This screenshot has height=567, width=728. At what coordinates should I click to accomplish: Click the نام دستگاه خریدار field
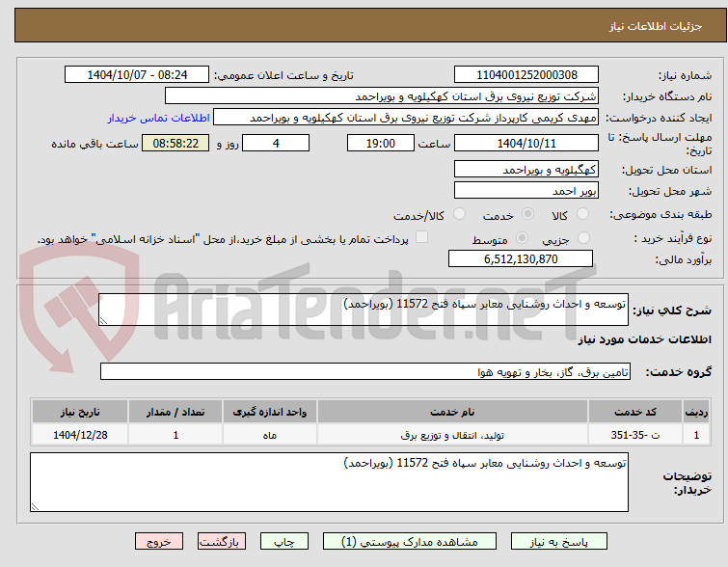[382, 96]
